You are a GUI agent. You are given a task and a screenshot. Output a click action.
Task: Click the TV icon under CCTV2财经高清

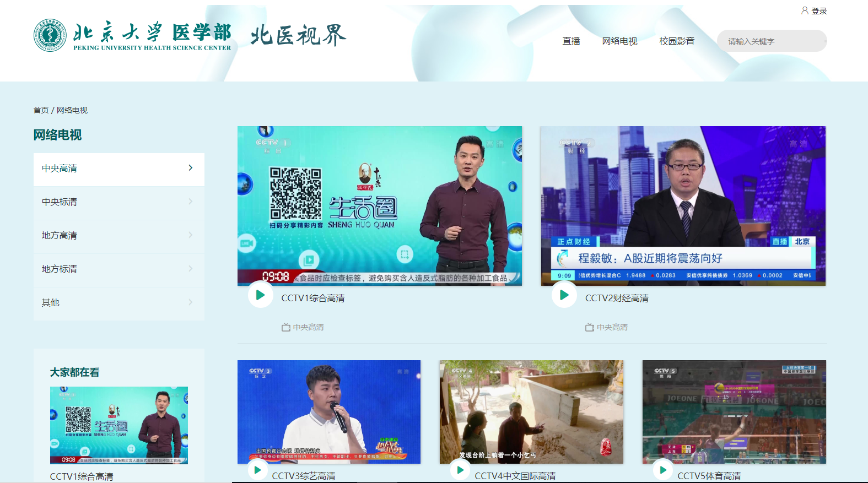(589, 327)
